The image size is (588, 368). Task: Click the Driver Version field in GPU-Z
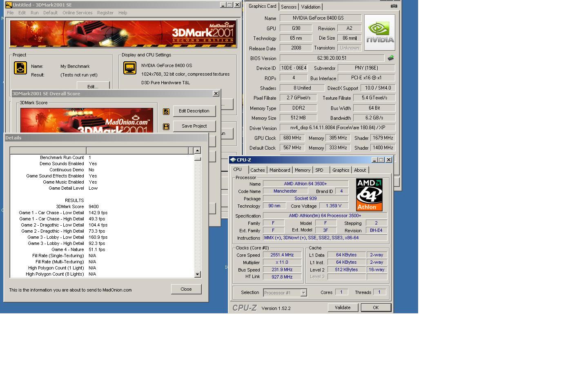click(338, 128)
